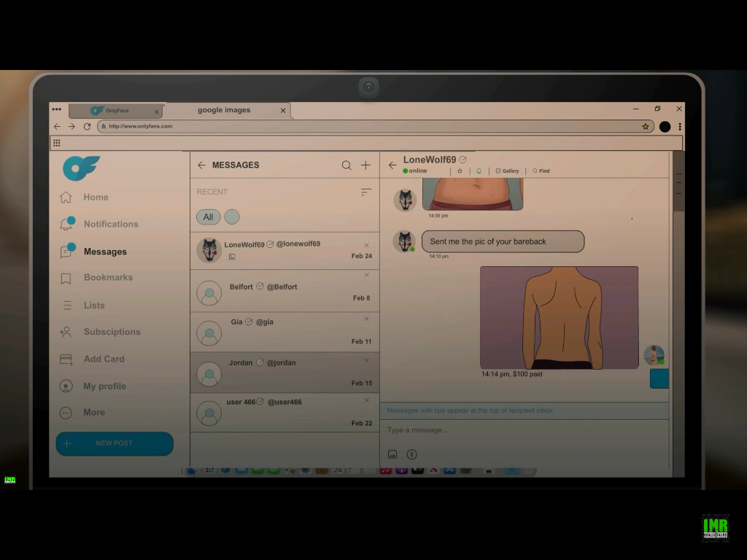Go back from the MESSAGES panel
Image resolution: width=747 pixels, height=560 pixels.
click(x=201, y=166)
